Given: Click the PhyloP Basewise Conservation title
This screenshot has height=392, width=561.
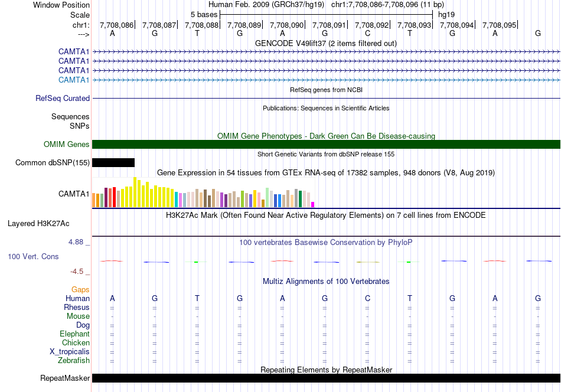Looking at the screenshot, I should 325,243.
